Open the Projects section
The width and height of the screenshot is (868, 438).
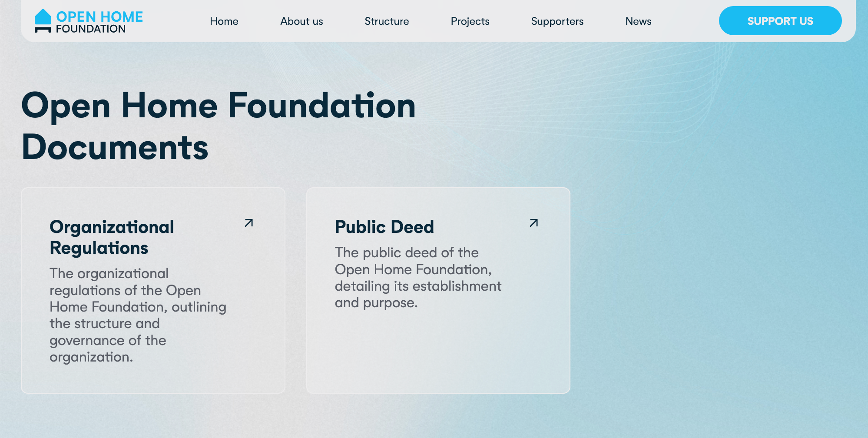coord(470,21)
